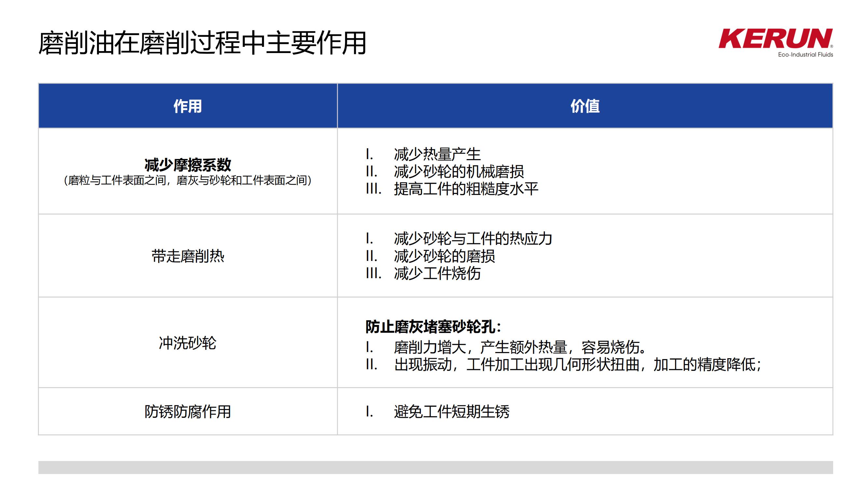The height and width of the screenshot is (488, 868).
Task: Click the cell 带走磨削热
Action: 188,256
